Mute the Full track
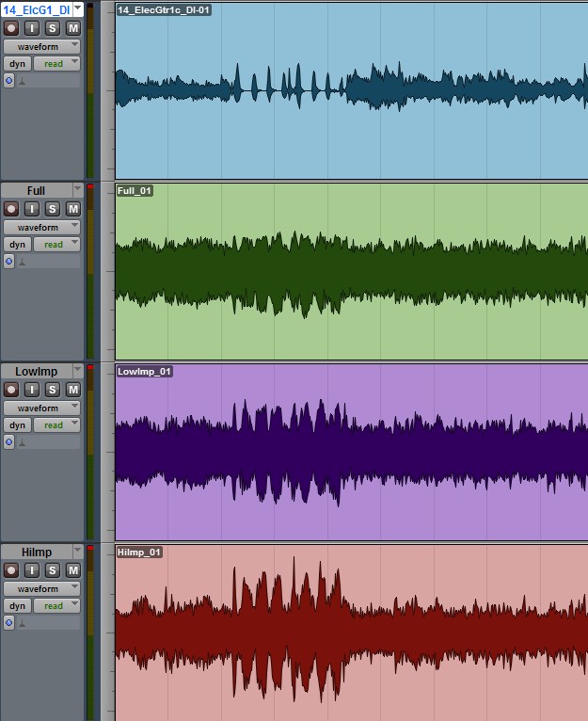The width and height of the screenshot is (588, 721). pyautogui.click(x=72, y=209)
